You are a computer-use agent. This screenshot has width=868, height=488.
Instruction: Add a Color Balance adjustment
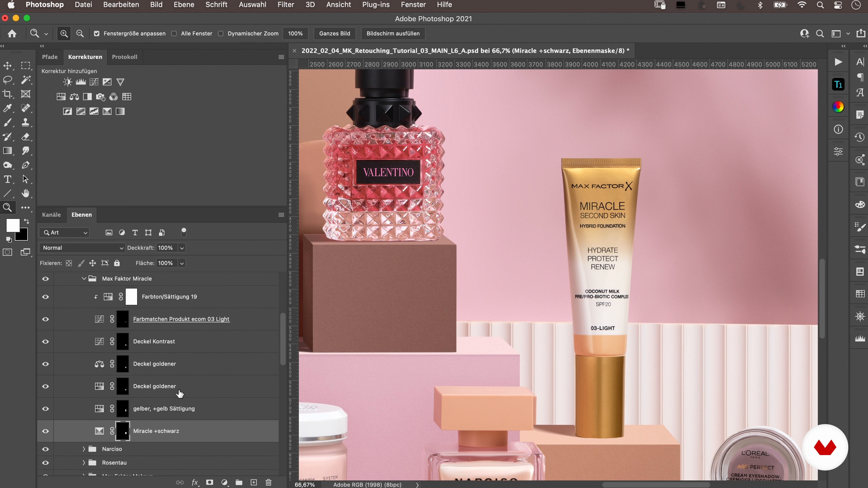74,97
